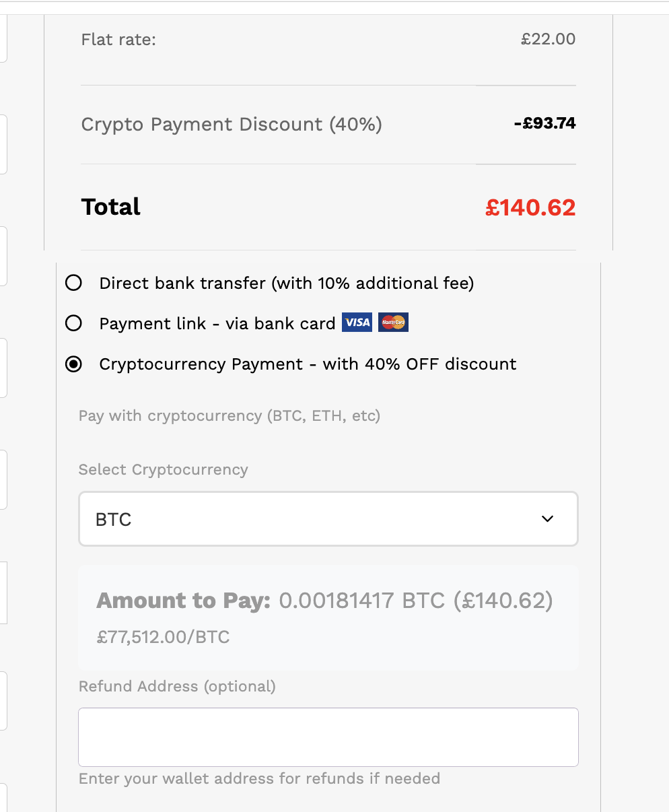The width and height of the screenshot is (669, 812).
Task: Click the £22.00 flat rate value
Action: (548, 39)
